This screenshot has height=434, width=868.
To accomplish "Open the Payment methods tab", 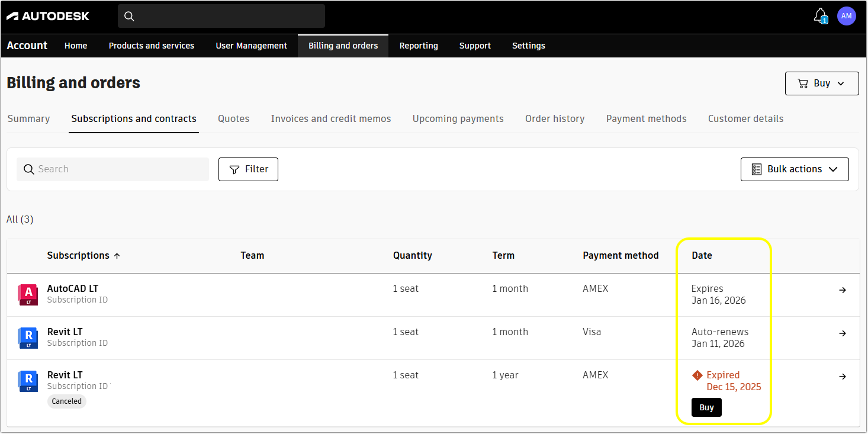I will (646, 118).
